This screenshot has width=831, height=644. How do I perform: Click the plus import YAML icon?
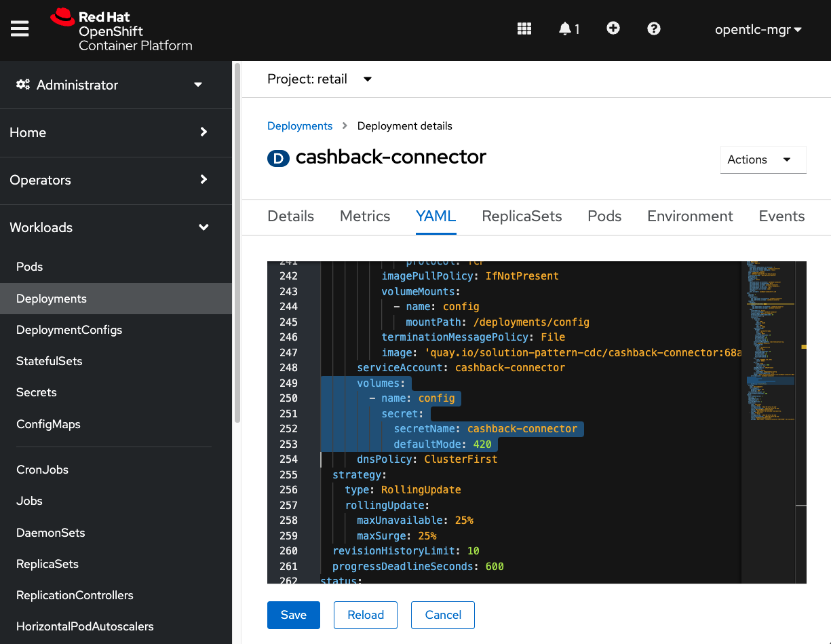tap(613, 29)
